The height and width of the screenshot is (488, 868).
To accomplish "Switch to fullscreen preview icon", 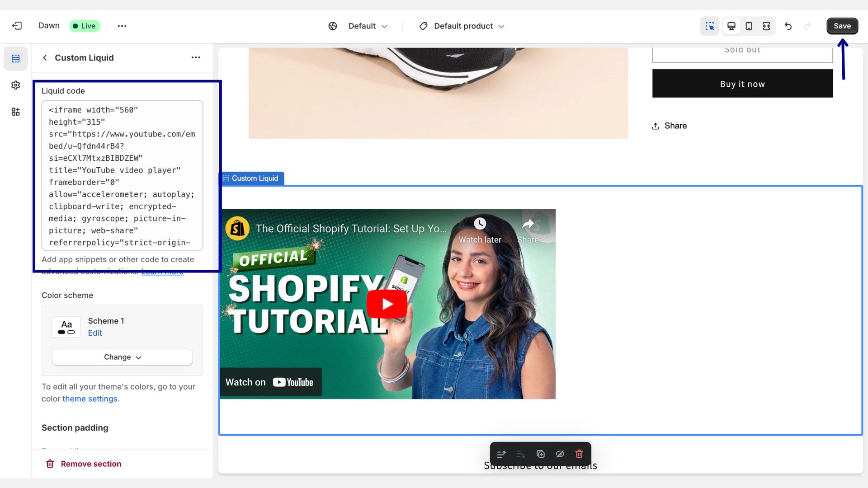I will (x=766, y=26).
